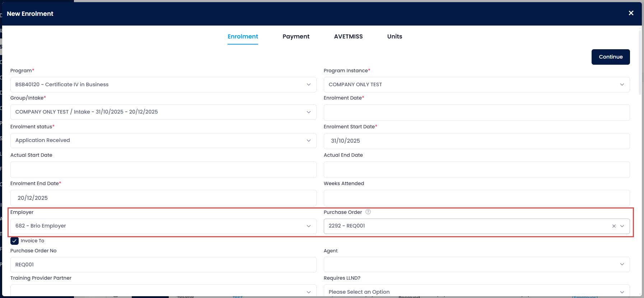Switch to the Payment tab
The image size is (644, 298).
tap(296, 36)
